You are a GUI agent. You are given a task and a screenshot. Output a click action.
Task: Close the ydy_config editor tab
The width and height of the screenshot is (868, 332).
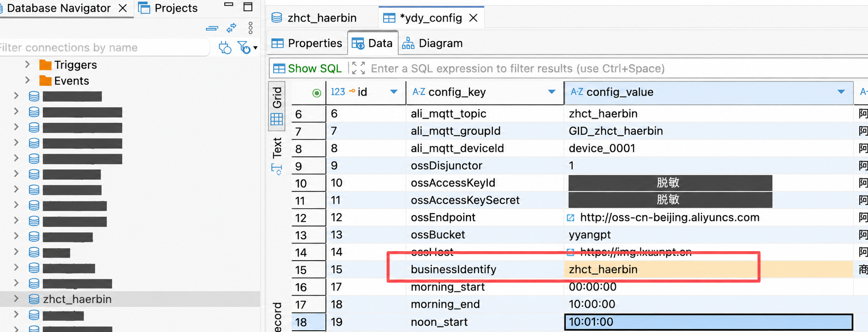[x=473, y=18]
